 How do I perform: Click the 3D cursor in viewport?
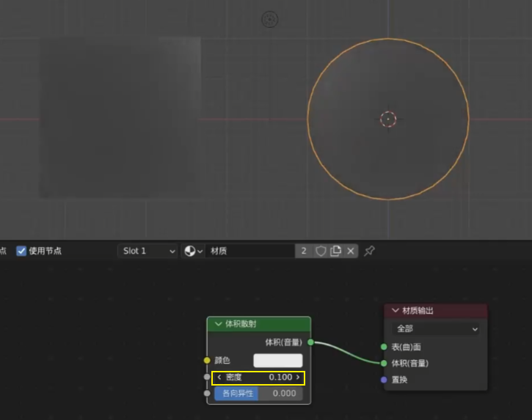pyautogui.click(x=388, y=119)
